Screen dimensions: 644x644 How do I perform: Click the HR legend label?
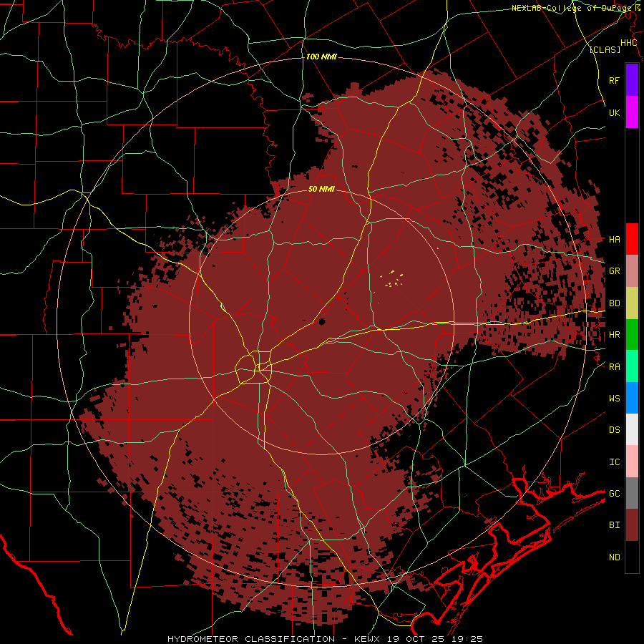[614, 335]
